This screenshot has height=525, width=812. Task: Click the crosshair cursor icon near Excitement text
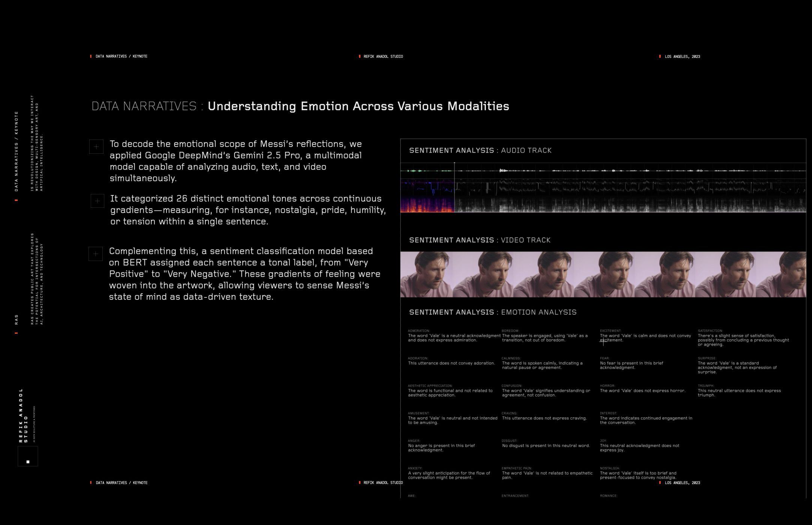[x=603, y=341]
